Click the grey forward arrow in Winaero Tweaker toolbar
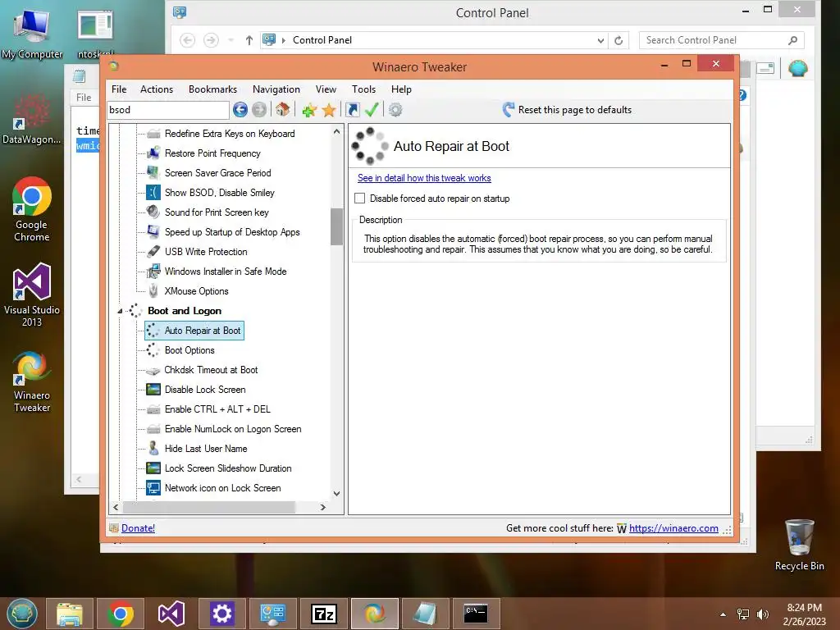 coord(259,110)
